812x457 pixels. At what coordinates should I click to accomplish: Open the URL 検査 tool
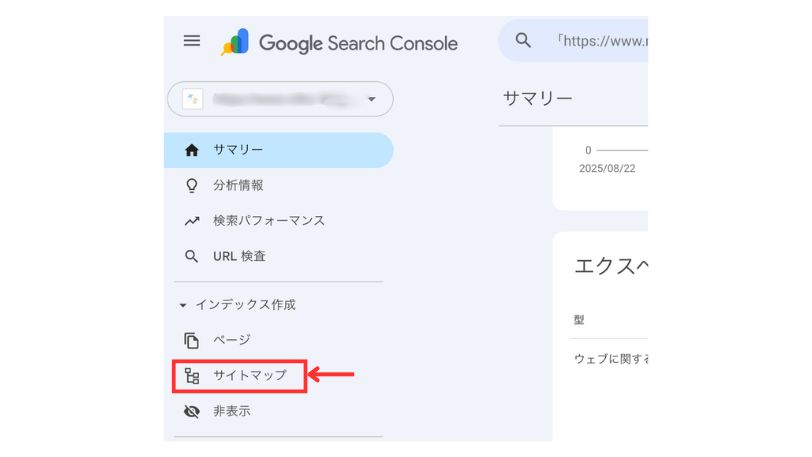239,256
